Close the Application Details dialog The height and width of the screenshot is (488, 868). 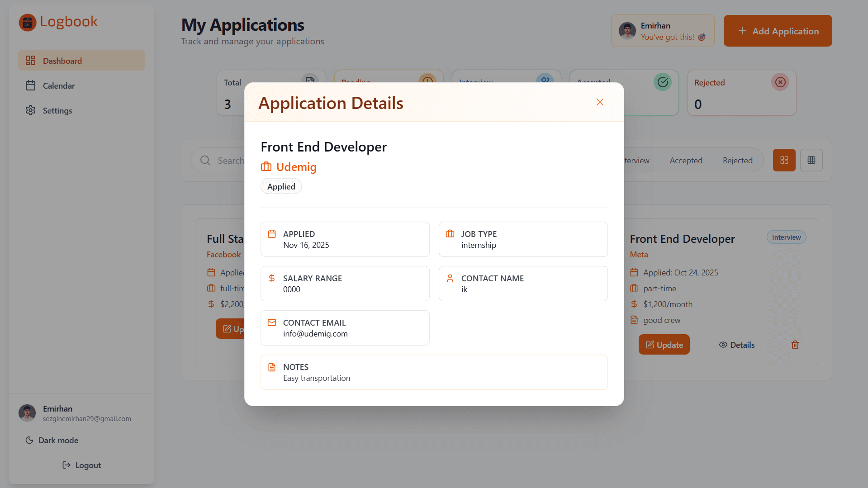coord(600,102)
